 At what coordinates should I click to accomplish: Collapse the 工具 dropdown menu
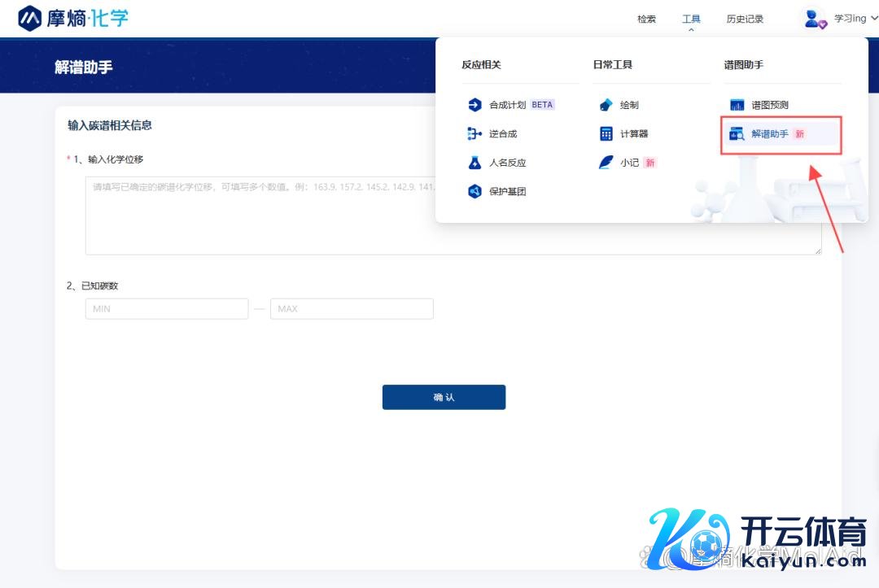tap(691, 20)
